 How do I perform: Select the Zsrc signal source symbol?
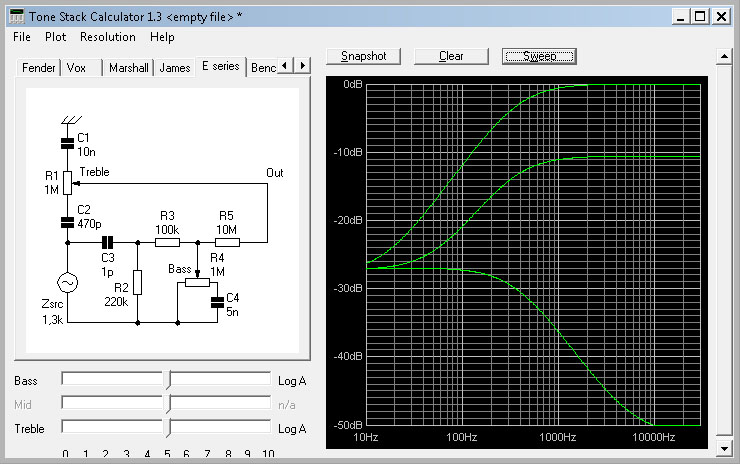pos(67,283)
